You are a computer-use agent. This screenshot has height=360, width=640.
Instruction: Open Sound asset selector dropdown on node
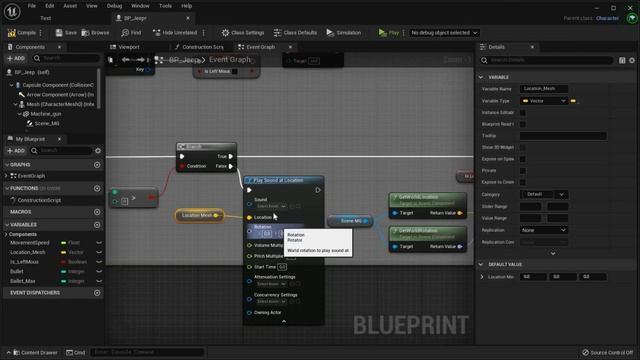tap(271, 207)
